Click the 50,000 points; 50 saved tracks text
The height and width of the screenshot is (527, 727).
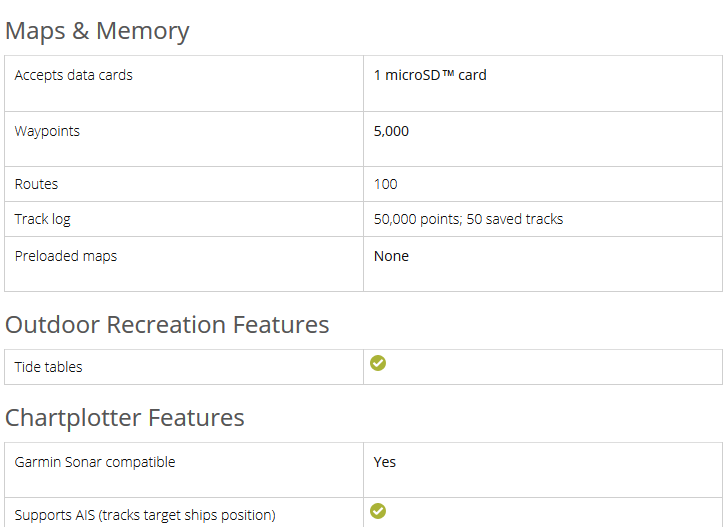[x=468, y=219]
